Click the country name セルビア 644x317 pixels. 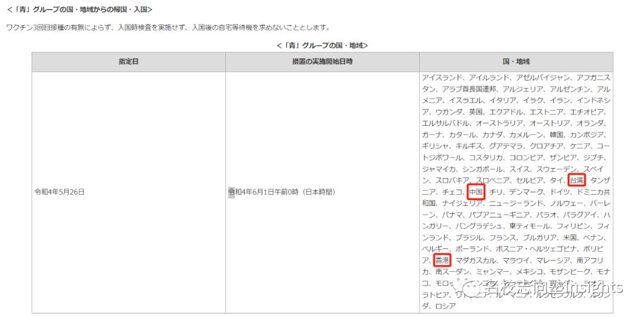[x=529, y=181]
